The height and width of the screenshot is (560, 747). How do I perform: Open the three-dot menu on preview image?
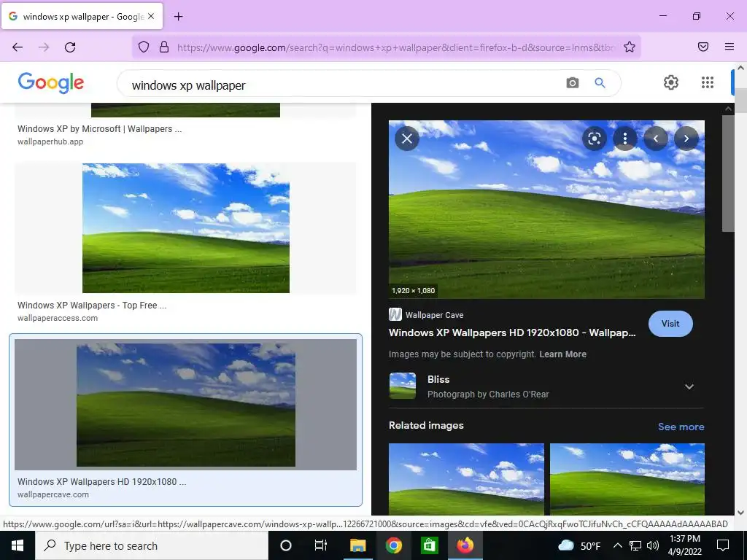625,139
